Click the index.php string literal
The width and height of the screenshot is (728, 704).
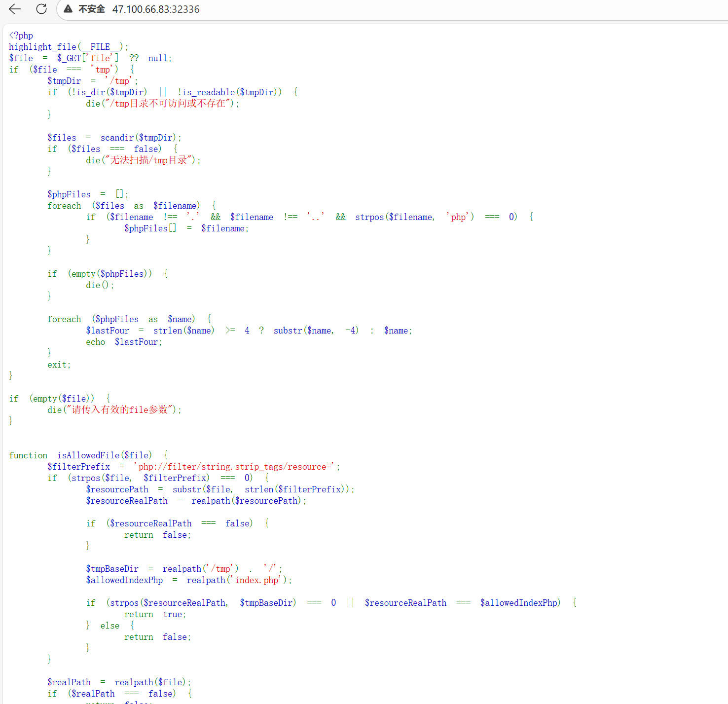[257, 580]
